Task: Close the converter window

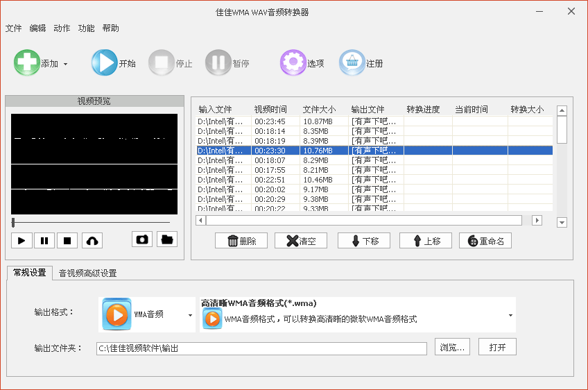Action: (x=571, y=11)
